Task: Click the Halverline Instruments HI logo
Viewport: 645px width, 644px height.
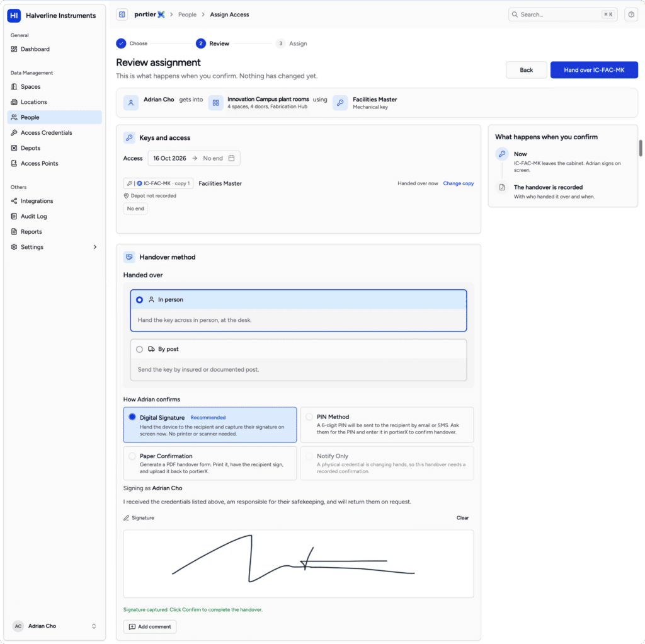Action: pyautogui.click(x=14, y=16)
